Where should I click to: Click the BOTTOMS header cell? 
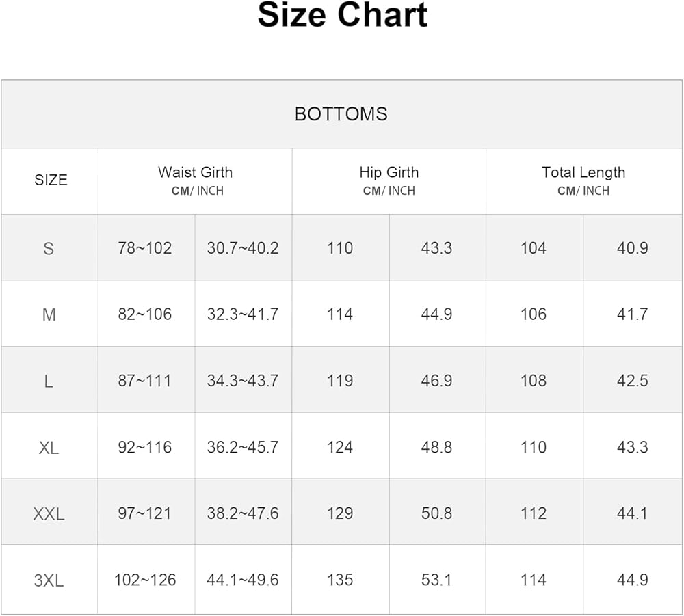tap(341, 113)
